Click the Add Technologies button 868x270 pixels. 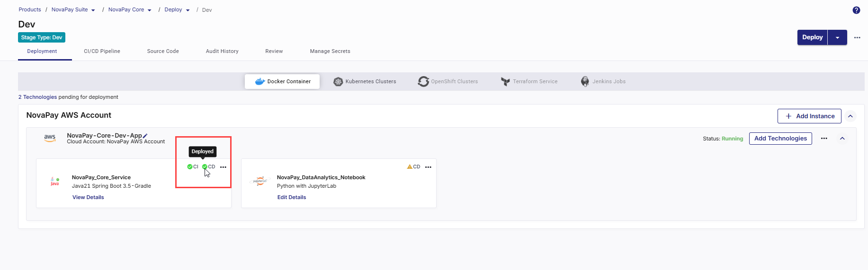(780, 139)
